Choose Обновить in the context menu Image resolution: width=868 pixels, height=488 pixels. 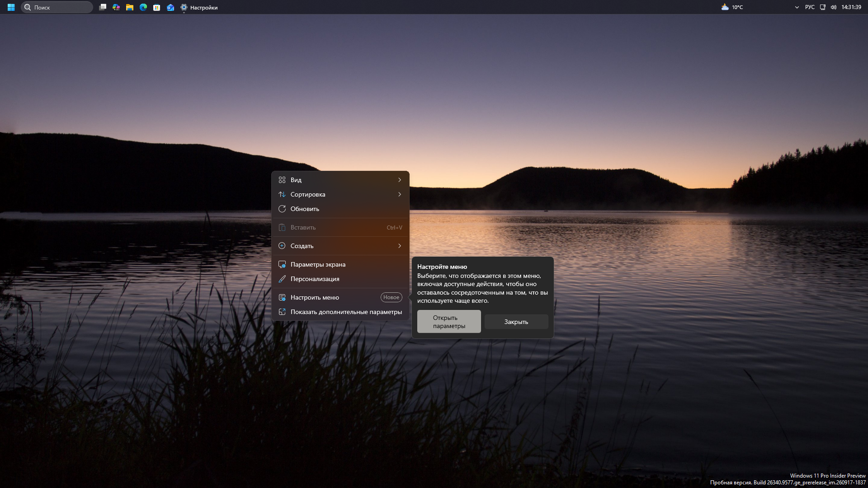coord(340,209)
